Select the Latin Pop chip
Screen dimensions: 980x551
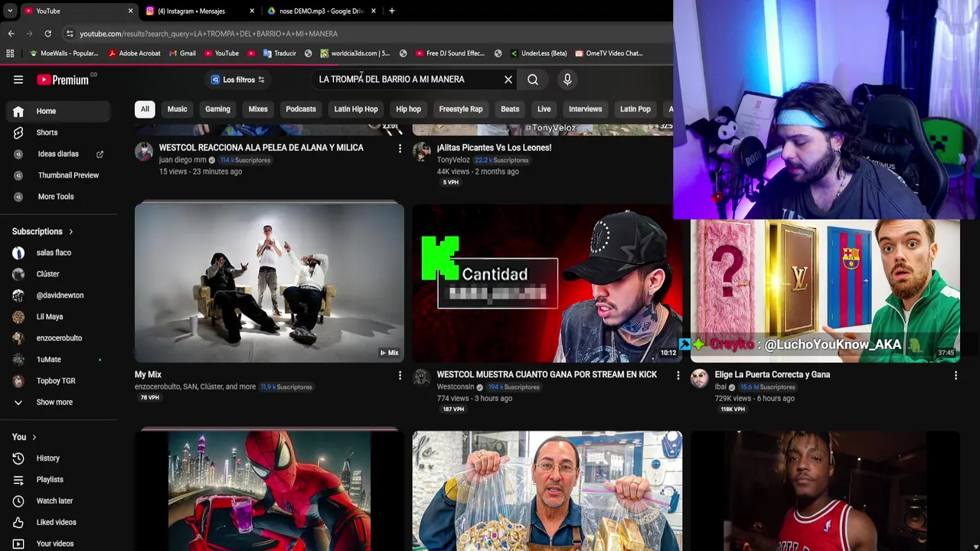[x=635, y=109]
